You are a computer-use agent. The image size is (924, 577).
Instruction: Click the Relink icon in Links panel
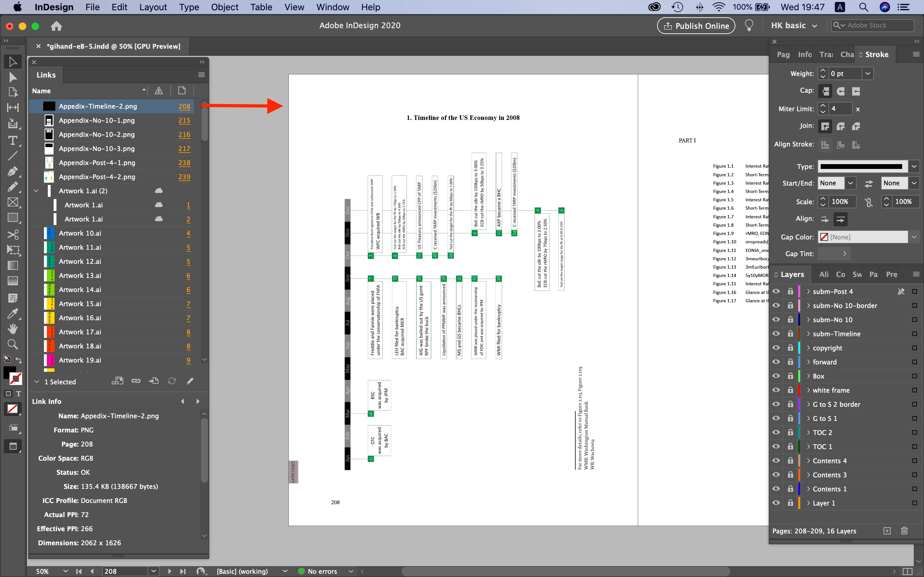coord(136,381)
